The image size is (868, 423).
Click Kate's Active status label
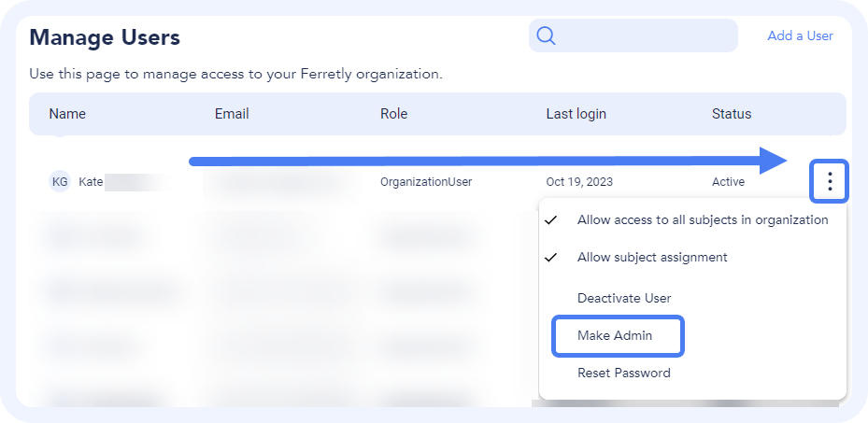(728, 182)
